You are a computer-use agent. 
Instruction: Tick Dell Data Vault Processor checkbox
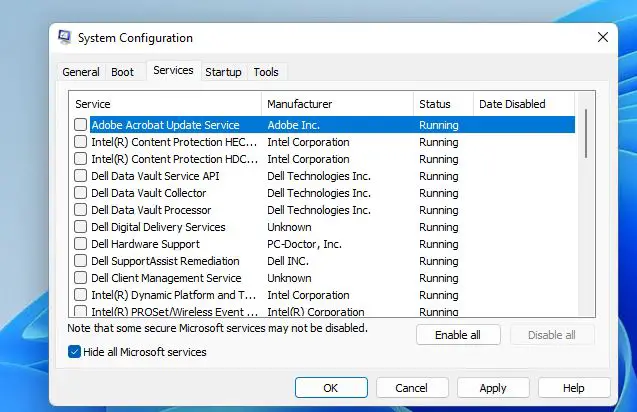[x=80, y=210]
